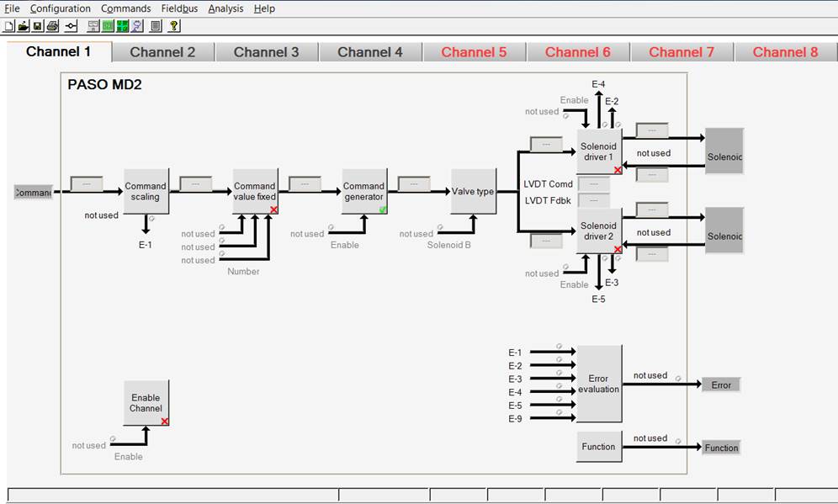Click the top value field right of Solenoid driver 1
This screenshot has height=504, width=838.
pyautogui.click(x=652, y=130)
